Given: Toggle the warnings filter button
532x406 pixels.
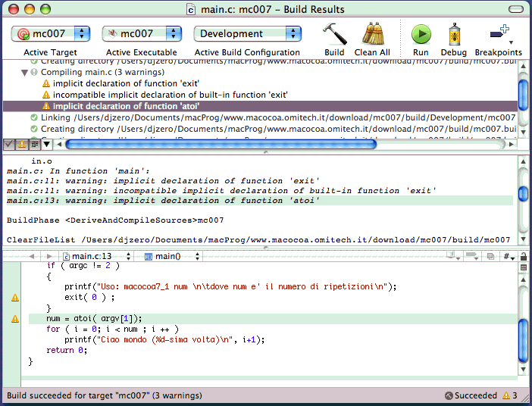Looking at the screenshot, I should pyautogui.click(x=21, y=143).
